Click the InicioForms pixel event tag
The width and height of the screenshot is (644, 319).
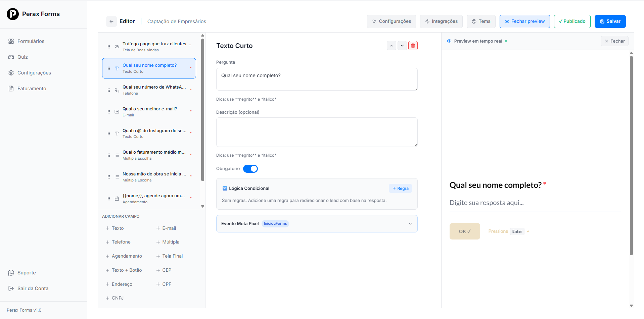[275, 224]
